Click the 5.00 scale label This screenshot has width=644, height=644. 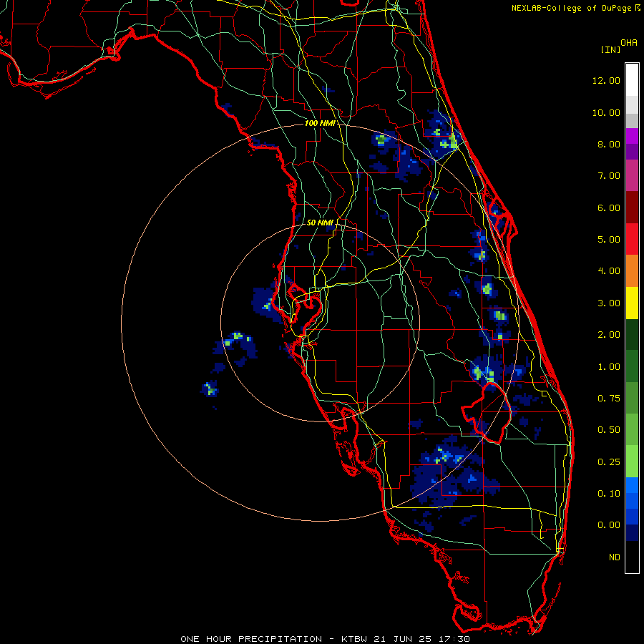coord(609,240)
